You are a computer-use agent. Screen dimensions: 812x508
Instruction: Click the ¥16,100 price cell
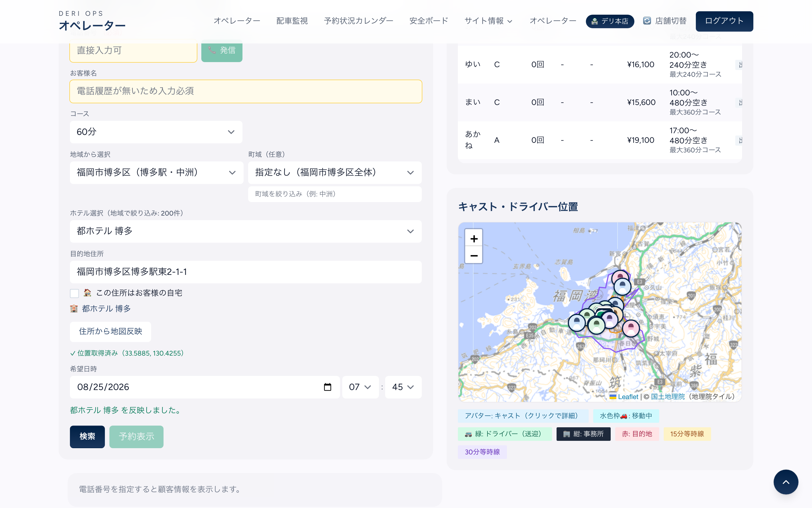coord(641,65)
